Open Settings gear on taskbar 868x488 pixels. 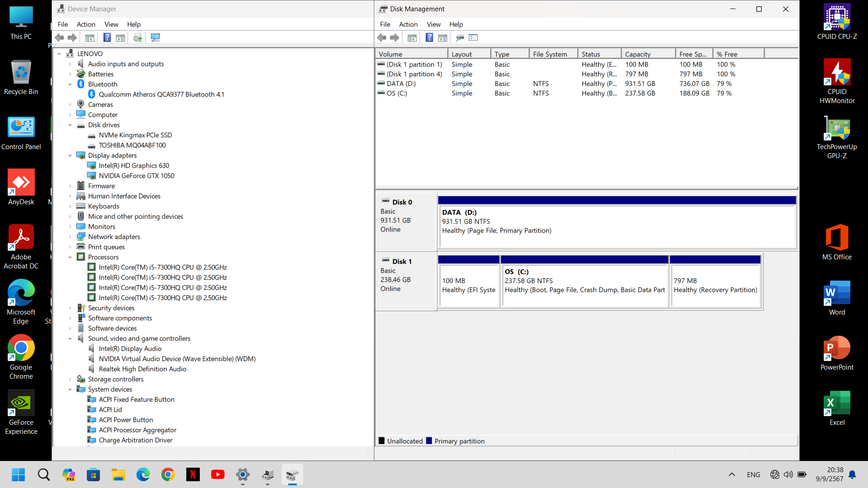pos(243,474)
